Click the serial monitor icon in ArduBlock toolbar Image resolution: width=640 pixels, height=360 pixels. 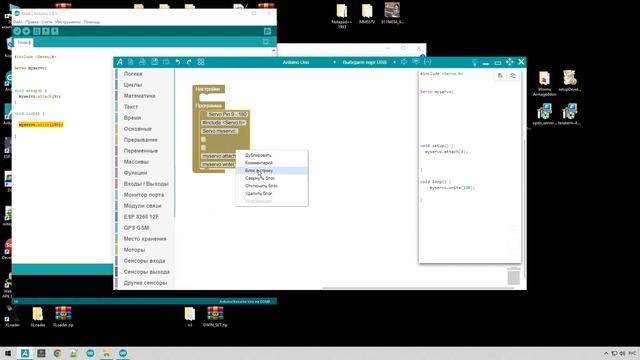coord(416,62)
